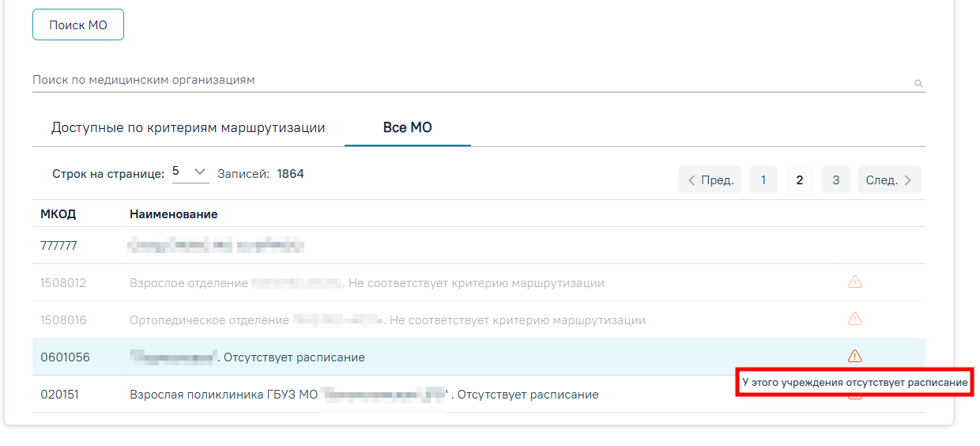Screen dimensions: 980x446
Task: Click the record count 1864
Action: pos(290,173)
